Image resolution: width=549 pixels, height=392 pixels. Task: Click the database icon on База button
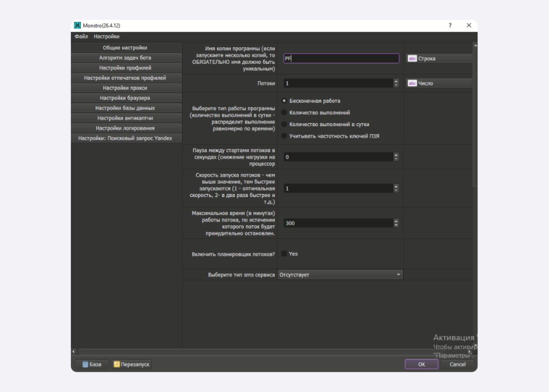[85, 364]
